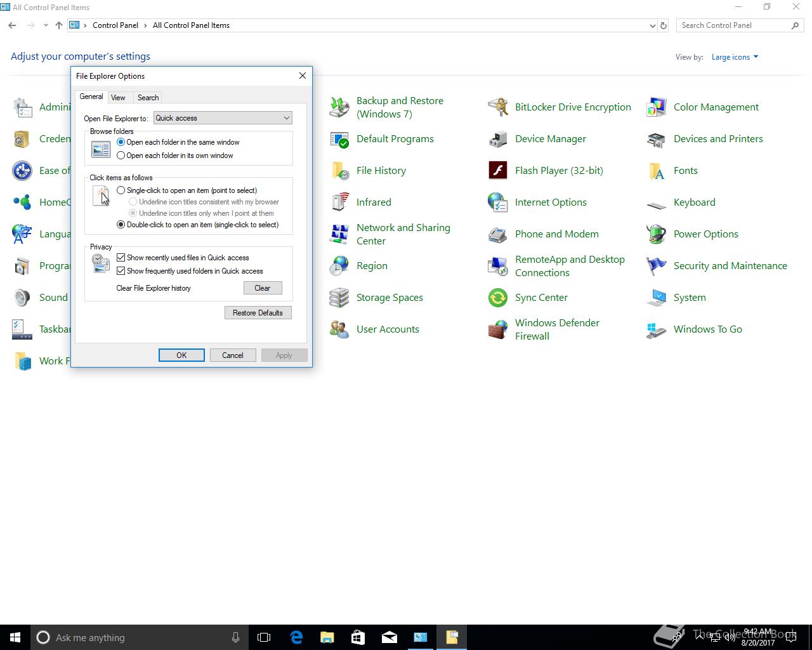This screenshot has width=812, height=650.
Task: Click Security and Maintenance flag icon
Action: tap(657, 266)
